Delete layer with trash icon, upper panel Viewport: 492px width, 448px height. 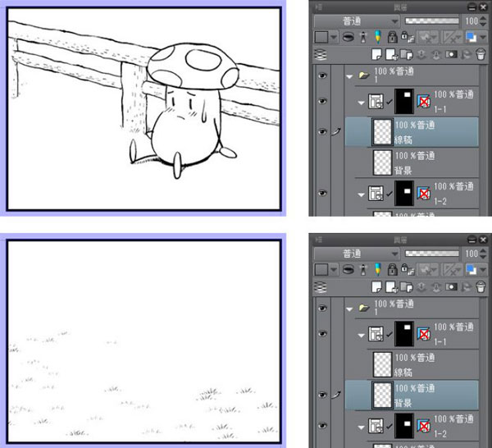point(481,54)
